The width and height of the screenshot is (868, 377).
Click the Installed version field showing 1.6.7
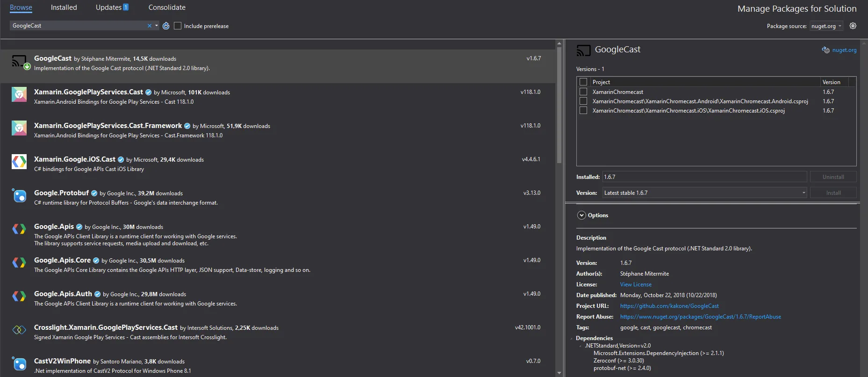705,177
